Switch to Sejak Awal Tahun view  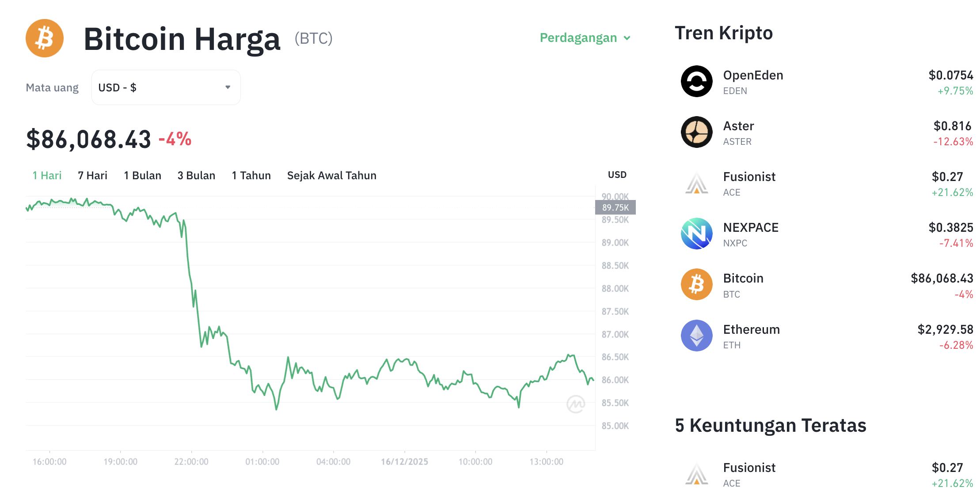[x=331, y=175]
